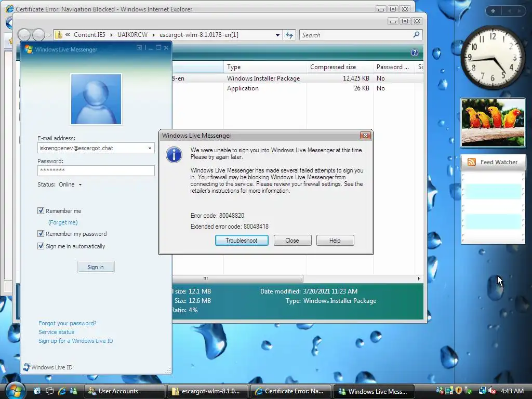Open the Windows Start orb

[14, 391]
